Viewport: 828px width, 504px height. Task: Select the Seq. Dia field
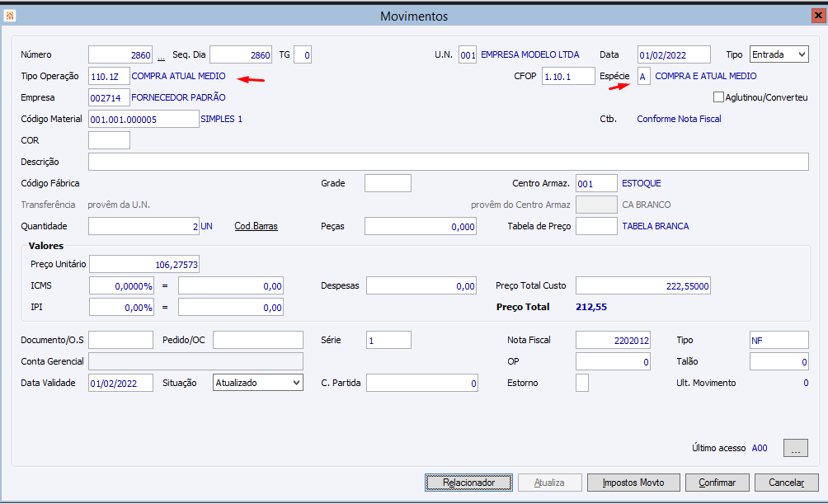coord(241,55)
